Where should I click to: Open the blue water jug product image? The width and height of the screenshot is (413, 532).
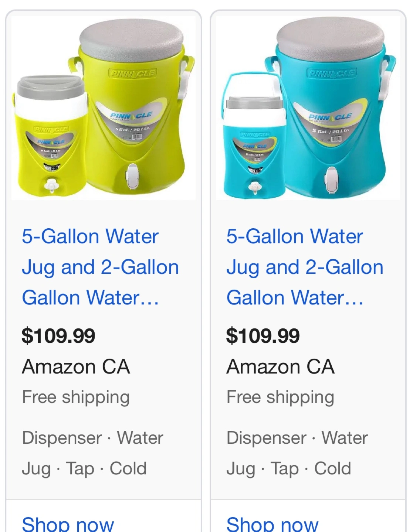point(308,108)
